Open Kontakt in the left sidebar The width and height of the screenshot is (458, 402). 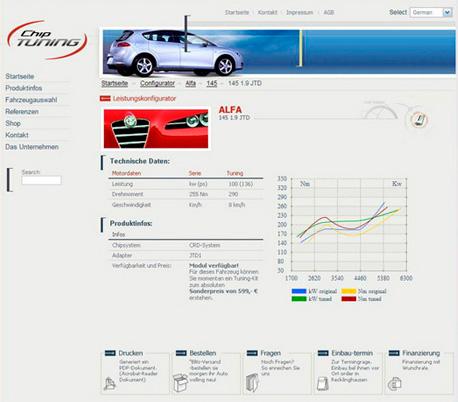click(x=17, y=135)
